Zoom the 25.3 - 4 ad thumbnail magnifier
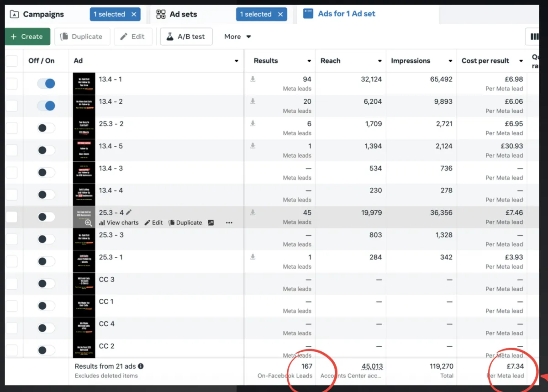Viewport: 548px width, 392px height. click(89, 223)
